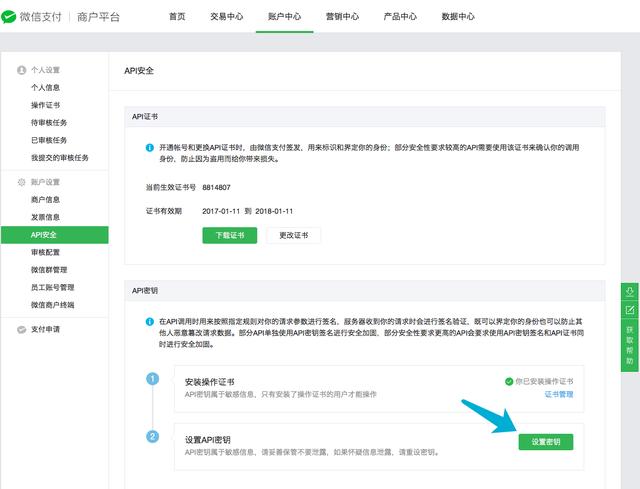640x489 pixels.
Task: Select 审核配置 in the sidebar
Action: [x=46, y=252]
